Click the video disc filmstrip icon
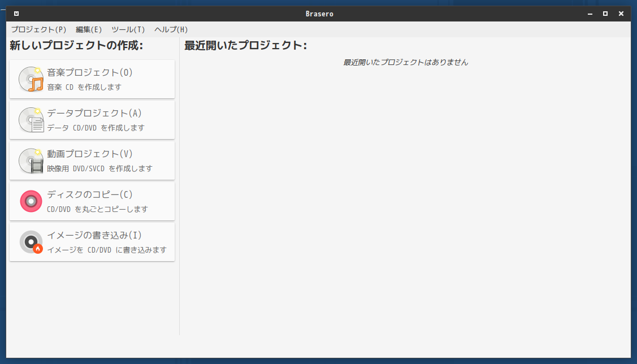The height and width of the screenshot is (364, 637). click(31, 161)
